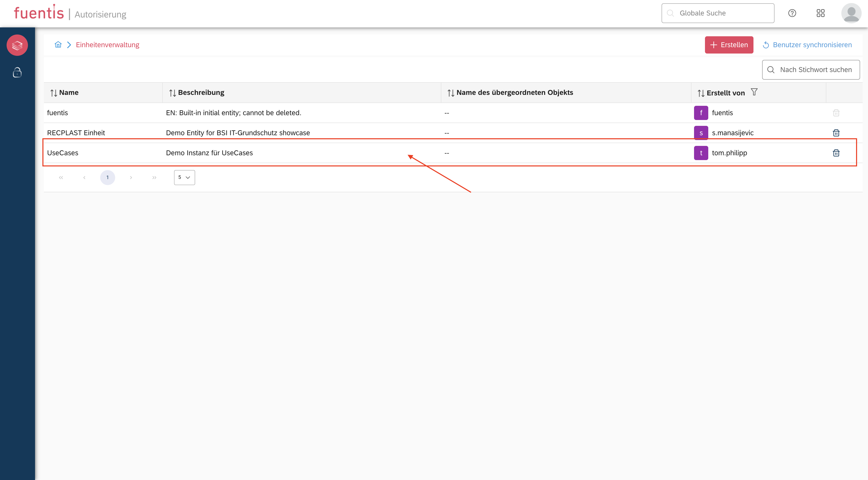Viewport: 868px width, 480px height.
Task: Select pagination page 1
Action: tap(107, 177)
